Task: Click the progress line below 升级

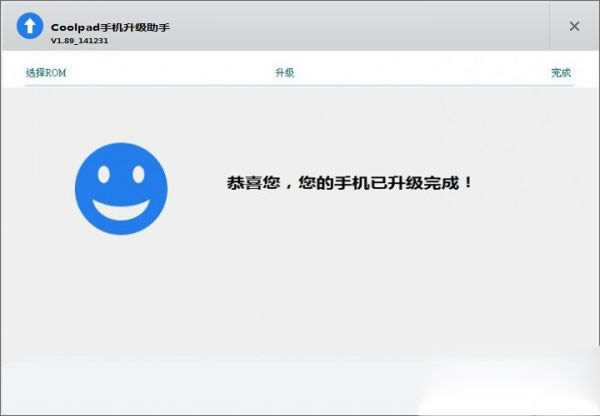Action: tap(284, 85)
